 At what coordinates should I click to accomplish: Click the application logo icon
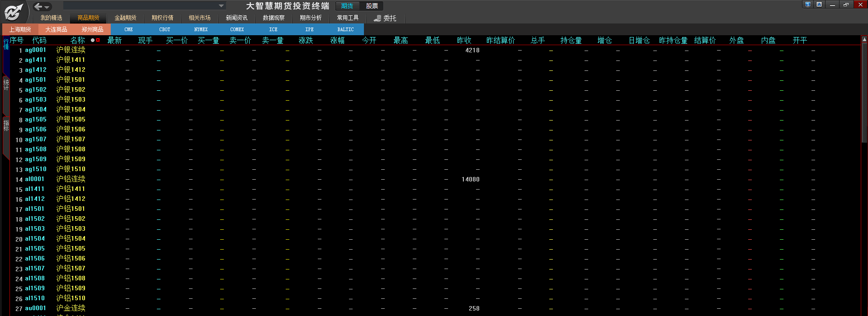14,12
